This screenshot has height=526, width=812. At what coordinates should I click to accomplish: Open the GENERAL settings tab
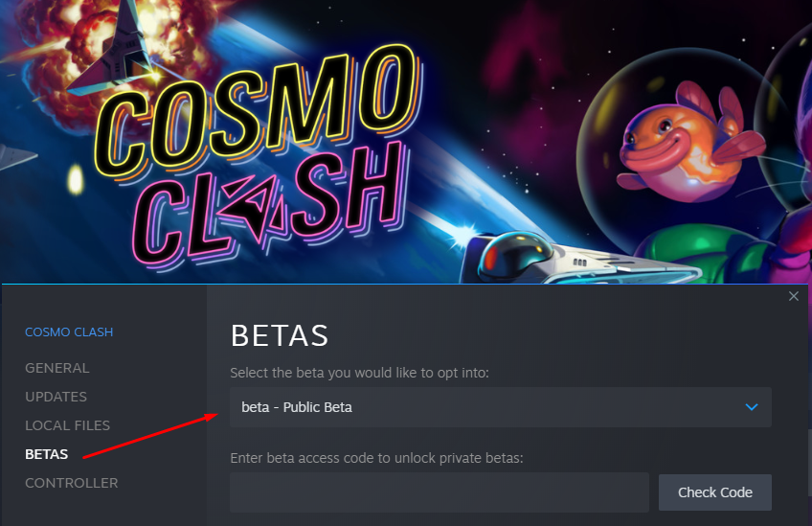pyautogui.click(x=57, y=368)
